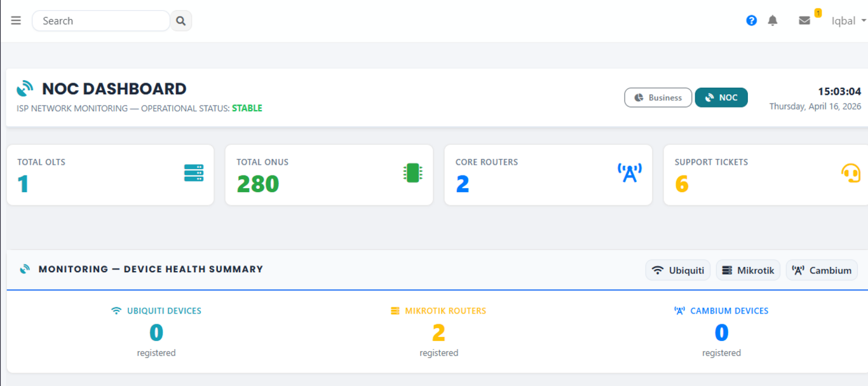Click the Core Routers antenna icon
Image resolution: width=868 pixels, height=386 pixels.
click(x=630, y=172)
